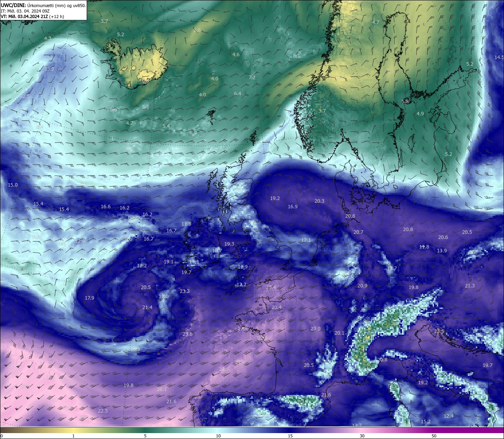Click the 17.9 value west of the low centre
504x439 pixels.
click(x=89, y=298)
